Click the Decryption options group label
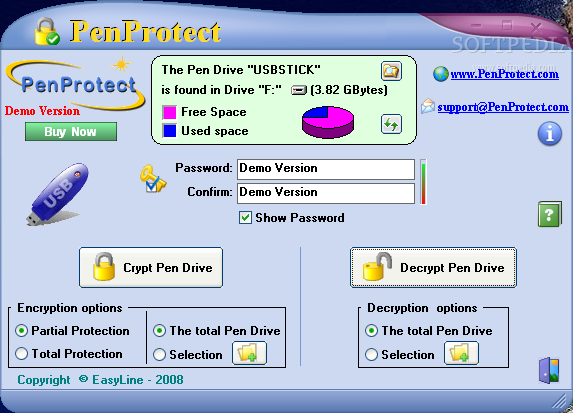The height and width of the screenshot is (413, 573). pyautogui.click(x=422, y=308)
